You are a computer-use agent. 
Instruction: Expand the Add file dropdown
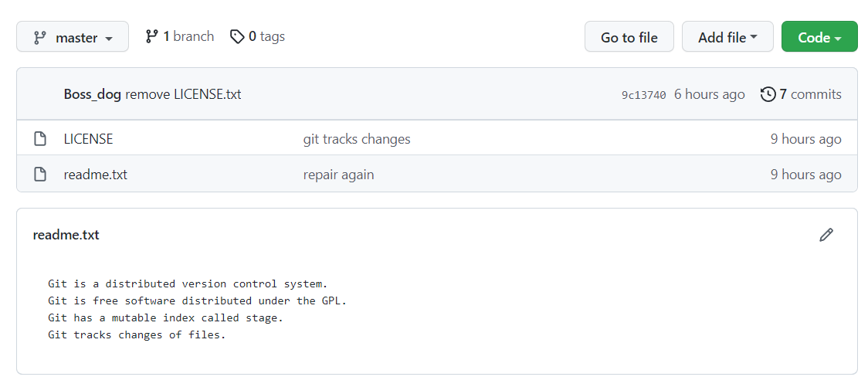click(x=727, y=36)
